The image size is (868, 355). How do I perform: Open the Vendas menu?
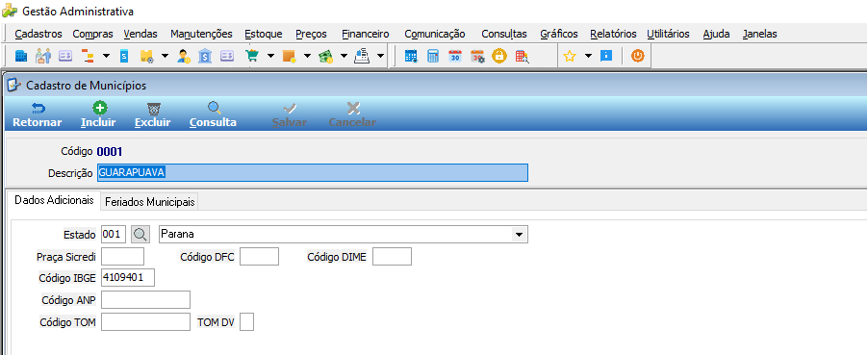coord(140,34)
